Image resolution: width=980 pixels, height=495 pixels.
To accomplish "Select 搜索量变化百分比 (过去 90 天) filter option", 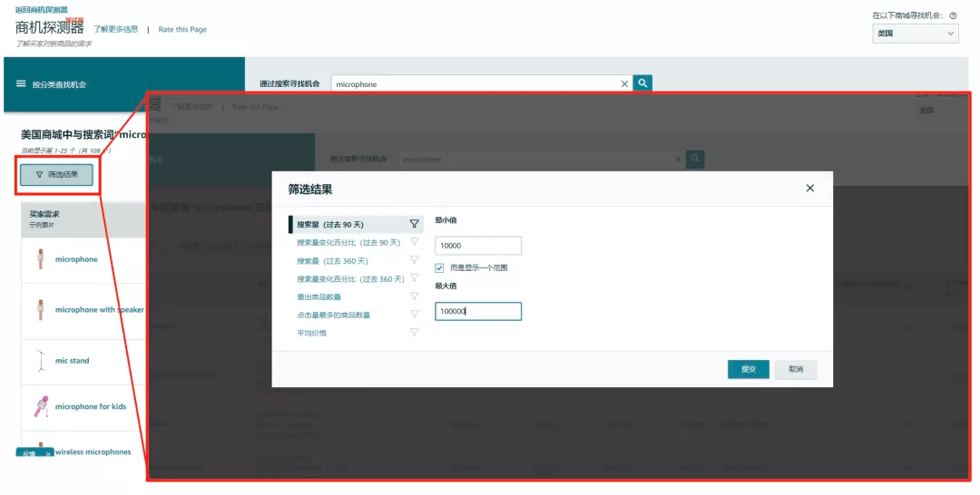I will point(348,242).
